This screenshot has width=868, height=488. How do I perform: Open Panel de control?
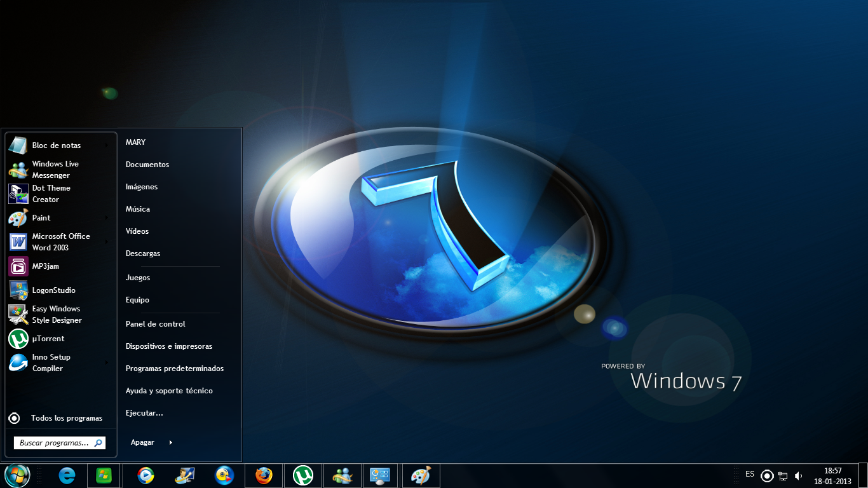(x=156, y=324)
